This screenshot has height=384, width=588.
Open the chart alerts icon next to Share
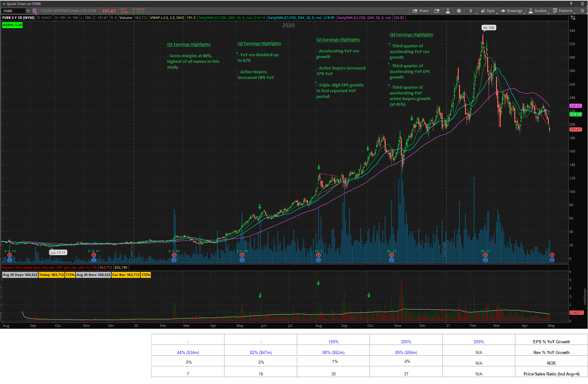tap(437, 11)
